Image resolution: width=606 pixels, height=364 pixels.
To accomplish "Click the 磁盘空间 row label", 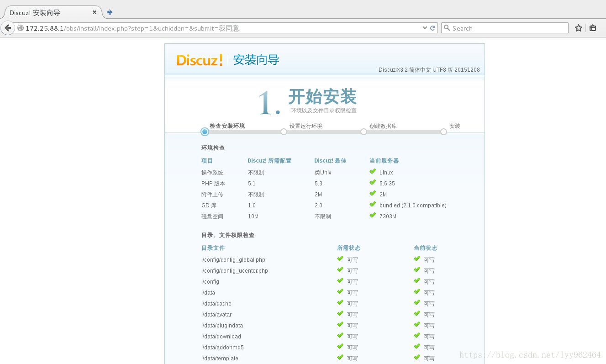I will (212, 216).
